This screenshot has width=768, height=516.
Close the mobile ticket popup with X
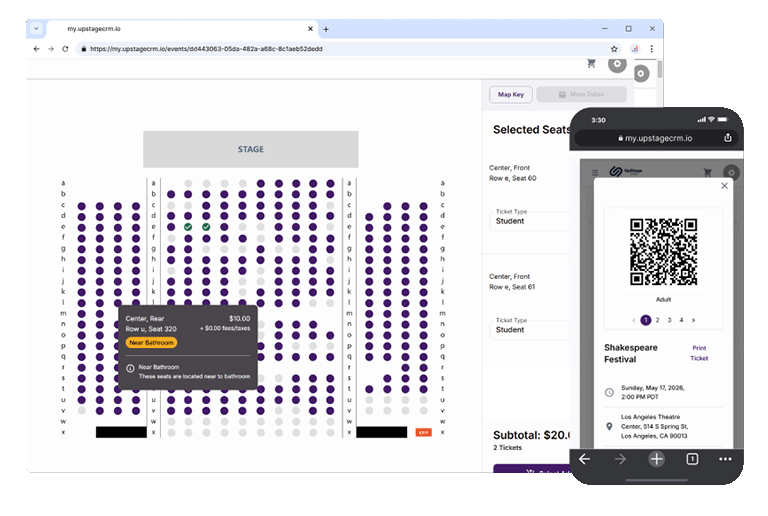(725, 186)
